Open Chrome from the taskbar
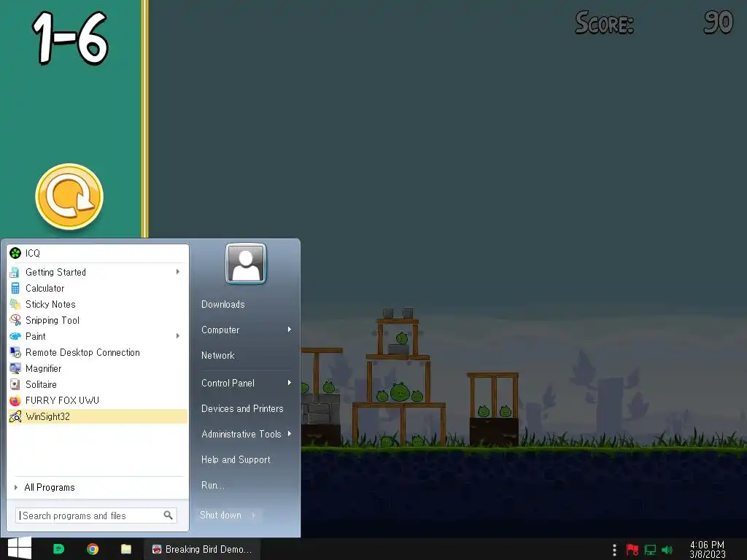Image resolution: width=747 pixels, height=560 pixels. coord(93,549)
